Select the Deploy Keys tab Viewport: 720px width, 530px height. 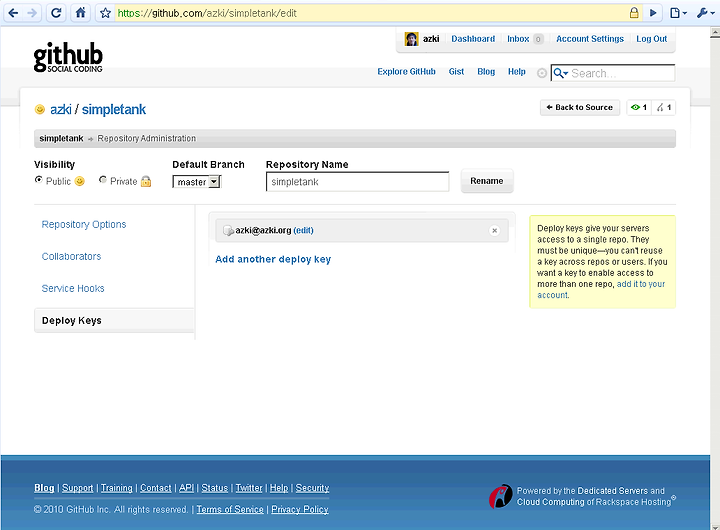(x=114, y=321)
